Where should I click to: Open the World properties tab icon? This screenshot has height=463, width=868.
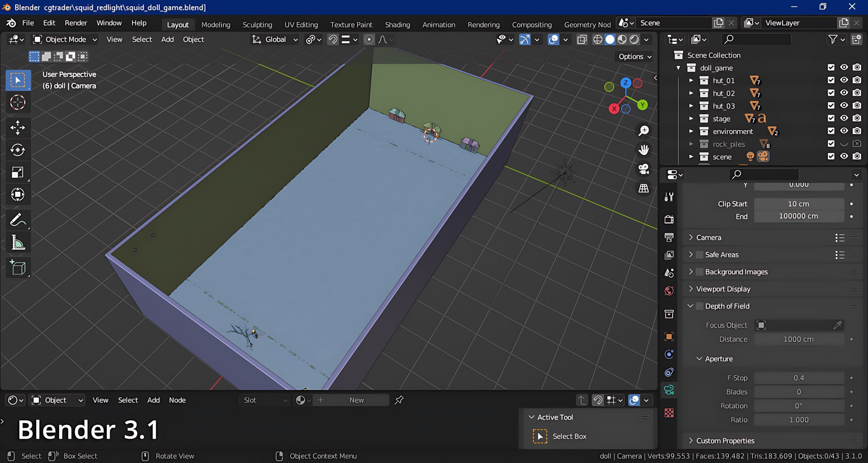pyautogui.click(x=669, y=291)
